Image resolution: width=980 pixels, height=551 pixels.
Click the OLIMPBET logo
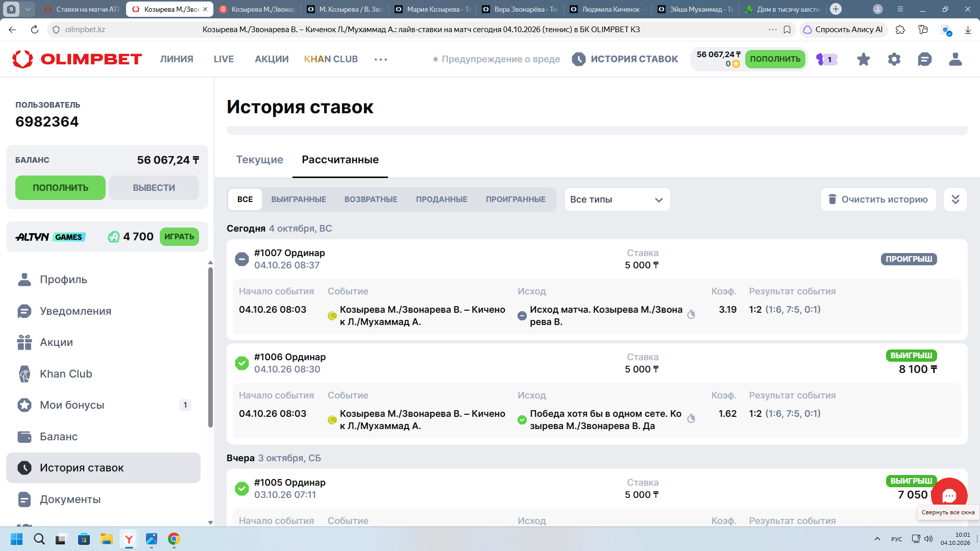coord(77,59)
